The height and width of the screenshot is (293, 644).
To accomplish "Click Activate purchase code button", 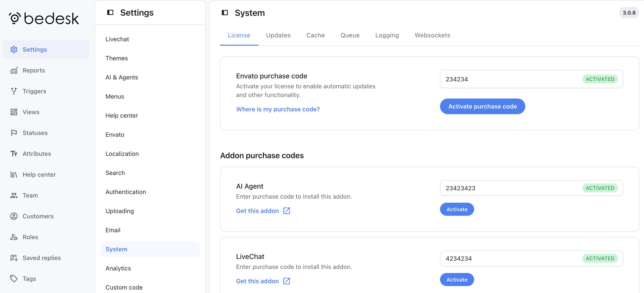I will [x=483, y=107].
